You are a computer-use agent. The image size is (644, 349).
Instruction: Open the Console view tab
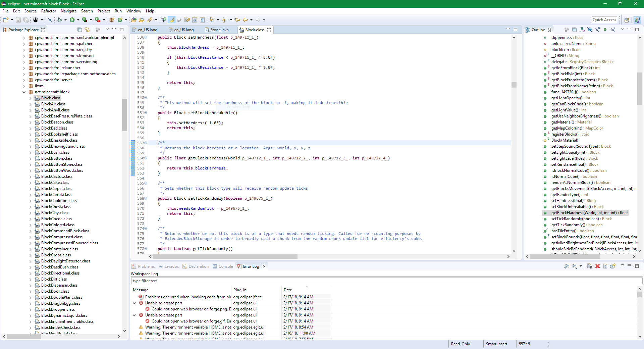(225, 266)
